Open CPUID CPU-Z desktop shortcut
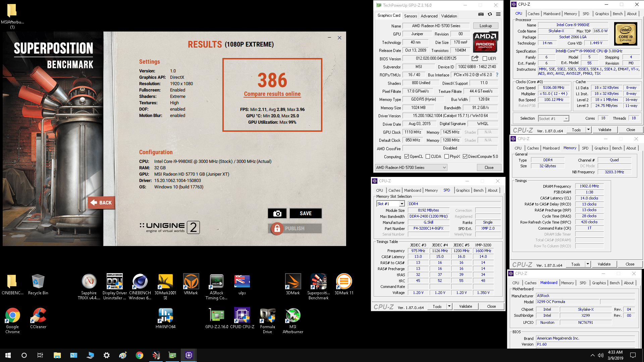The height and width of the screenshot is (362, 644). [x=242, y=318]
